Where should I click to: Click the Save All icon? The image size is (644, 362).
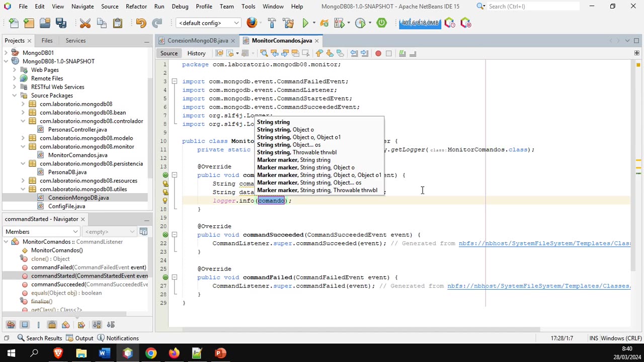pyautogui.click(x=61, y=23)
